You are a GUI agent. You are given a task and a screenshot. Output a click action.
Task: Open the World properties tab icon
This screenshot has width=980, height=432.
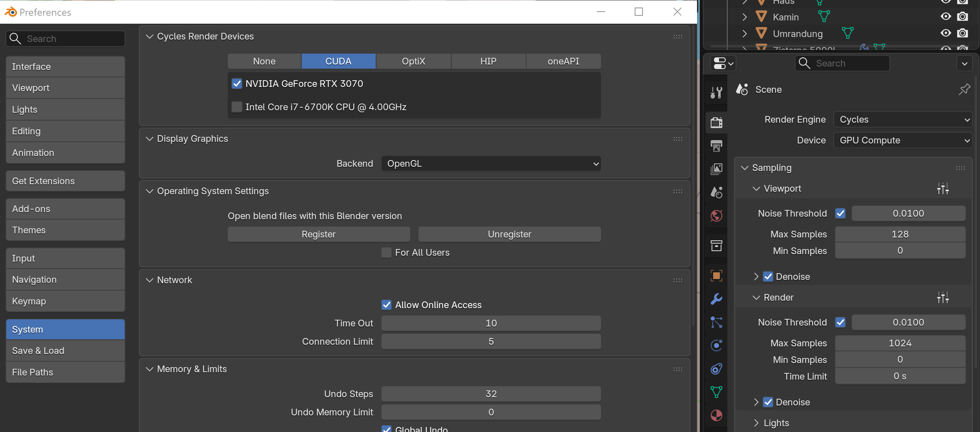click(716, 215)
